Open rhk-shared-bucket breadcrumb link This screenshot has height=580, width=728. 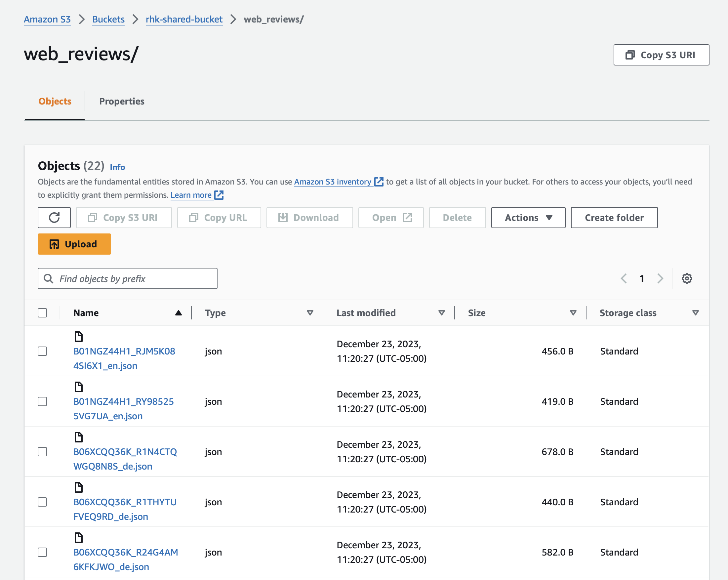tap(184, 19)
